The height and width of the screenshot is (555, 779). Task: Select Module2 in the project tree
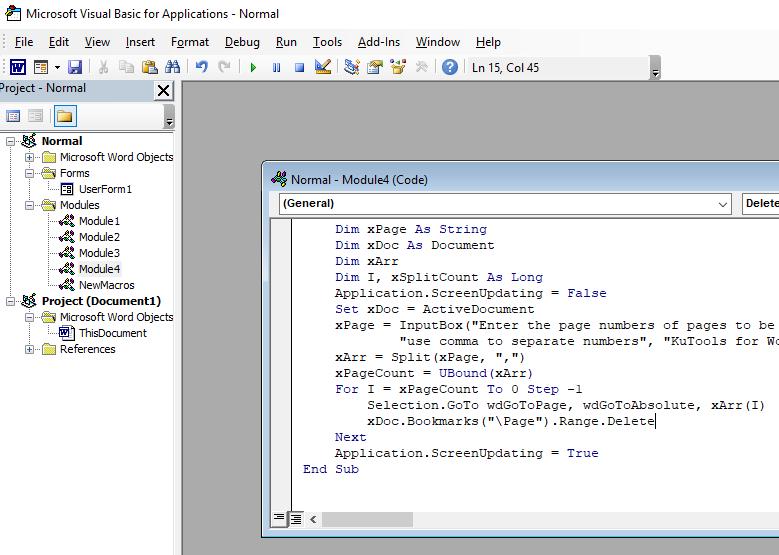99,237
